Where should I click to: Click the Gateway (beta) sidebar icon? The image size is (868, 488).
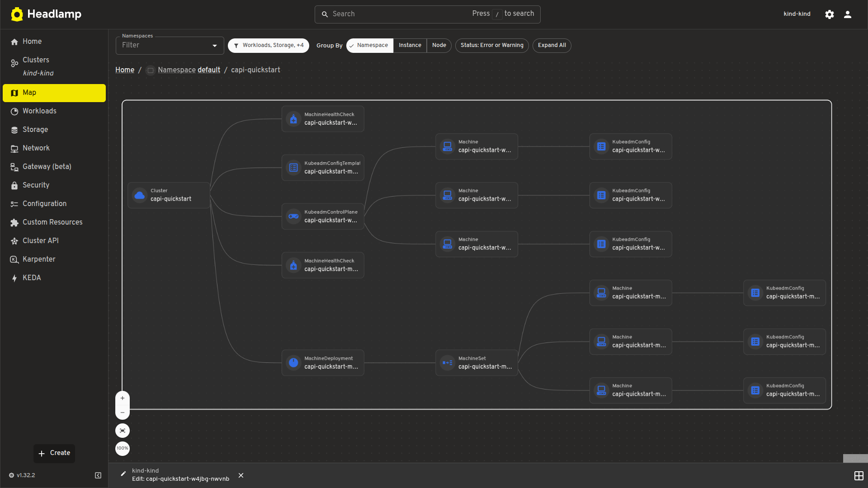pos(14,167)
